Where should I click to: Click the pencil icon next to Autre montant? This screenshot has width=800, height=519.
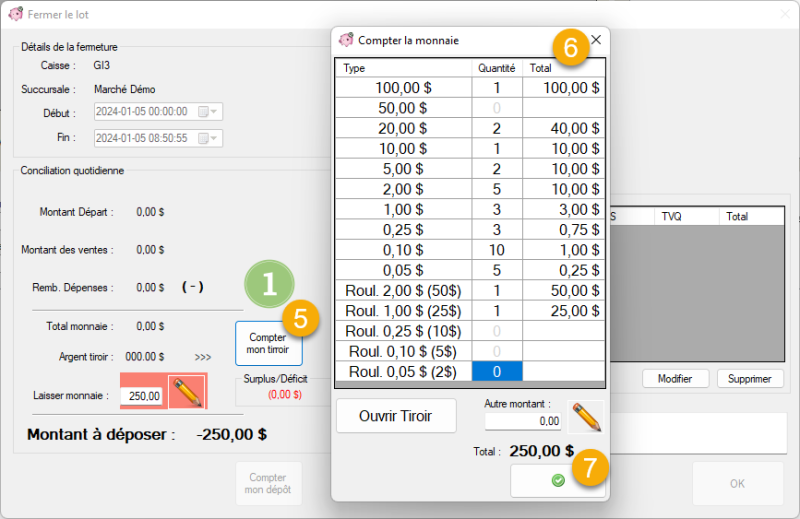pyautogui.click(x=586, y=416)
